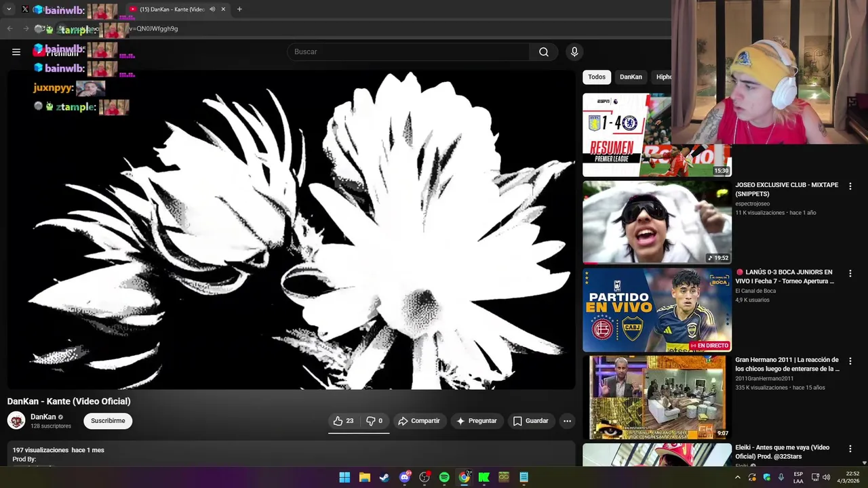Open the browser tab search dropdown arrow
Image resolution: width=868 pixels, height=488 pixels.
coord(9,9)
